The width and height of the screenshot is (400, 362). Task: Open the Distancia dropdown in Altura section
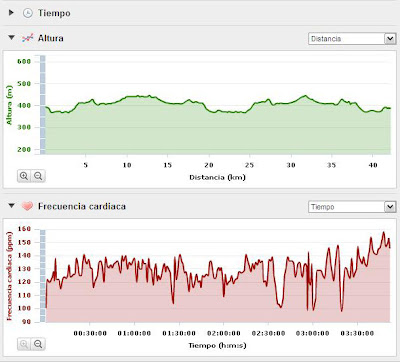352,39
